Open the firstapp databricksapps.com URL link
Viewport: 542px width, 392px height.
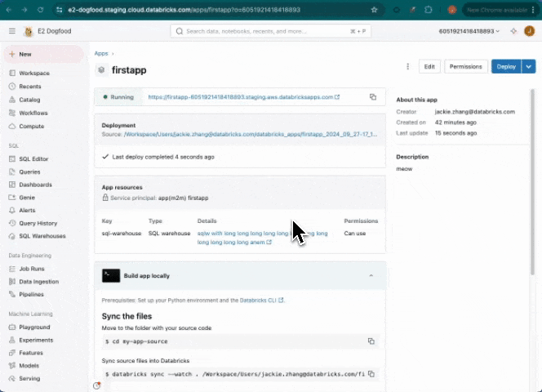(x=242, y=96)
